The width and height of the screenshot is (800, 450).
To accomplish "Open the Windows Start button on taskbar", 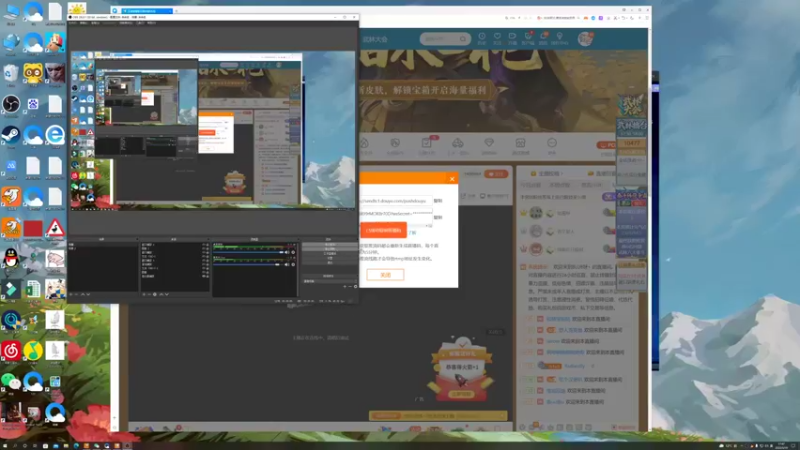I will click(x=4, y=445).
